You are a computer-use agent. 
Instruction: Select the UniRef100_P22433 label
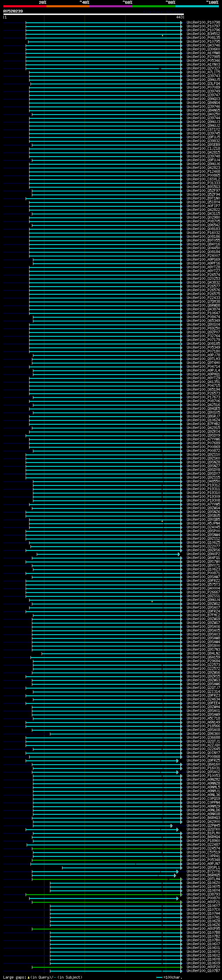[x=203, y=298]
